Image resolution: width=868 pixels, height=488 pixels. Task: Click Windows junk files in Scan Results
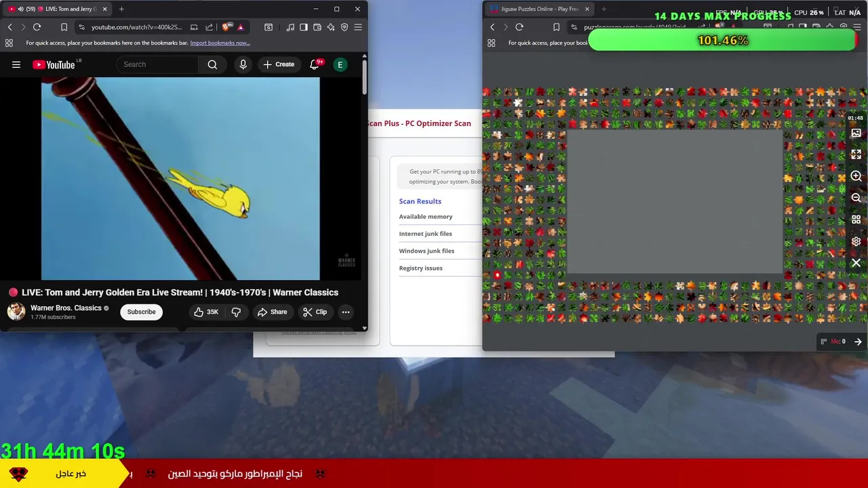coord(427,251)
